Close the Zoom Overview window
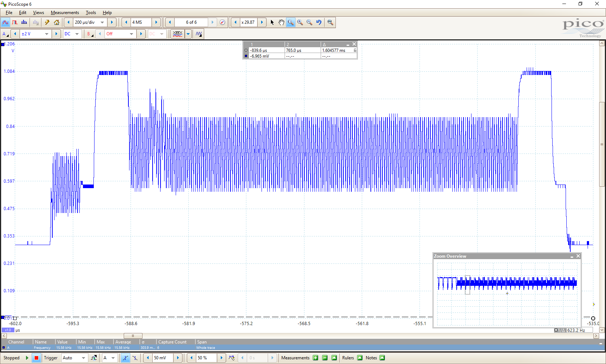 (578, 256)
